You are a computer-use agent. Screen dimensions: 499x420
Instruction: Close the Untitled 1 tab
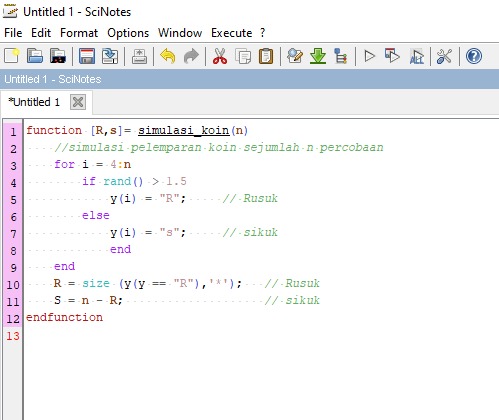click(x=78, y=102)
